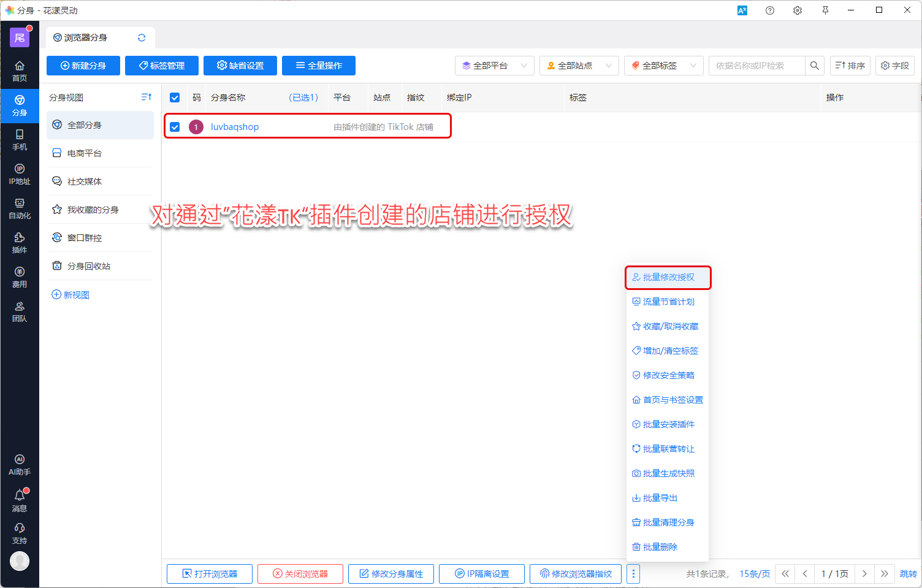This screenshot has height=588, width=922.
Task: Click the three-dot more actions button
Action: pos(633,574)
